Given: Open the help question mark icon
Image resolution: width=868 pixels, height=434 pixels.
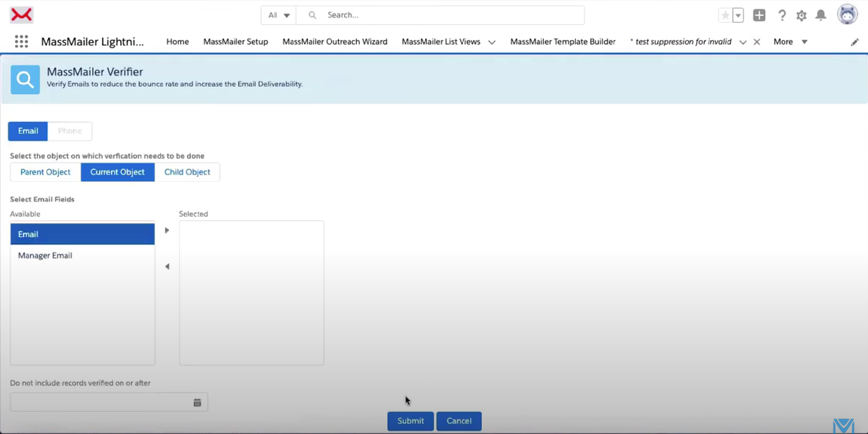Looking at the screenshot, I should (782, 15).
